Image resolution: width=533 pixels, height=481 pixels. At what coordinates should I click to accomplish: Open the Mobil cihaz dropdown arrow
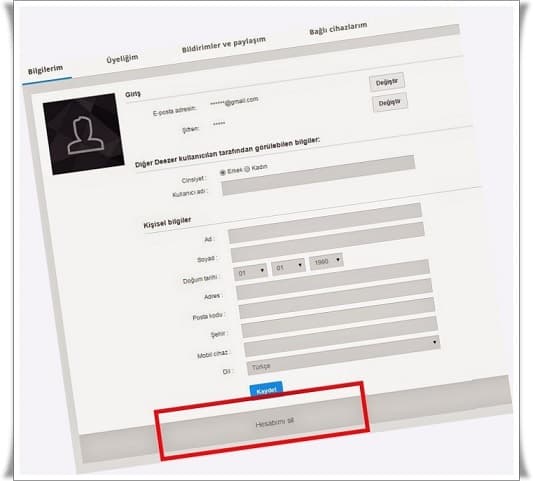click(x=434, y=342)
